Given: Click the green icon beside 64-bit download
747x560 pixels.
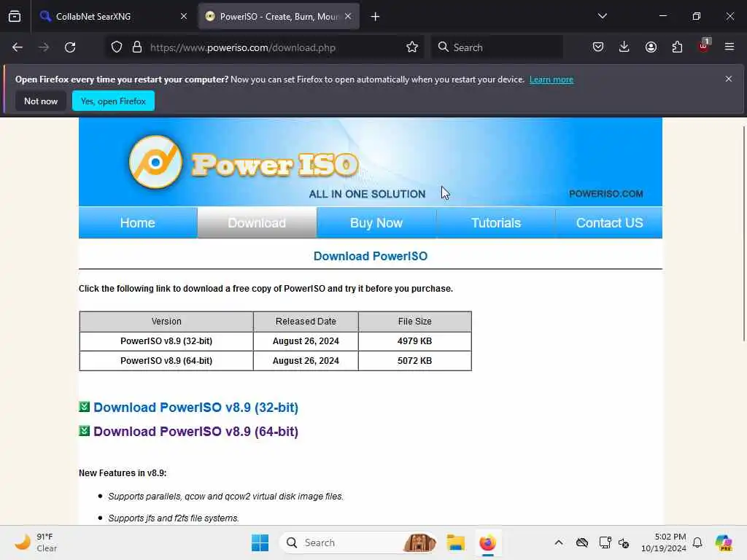Looking at the screenshot, I should tap(85, 431).
